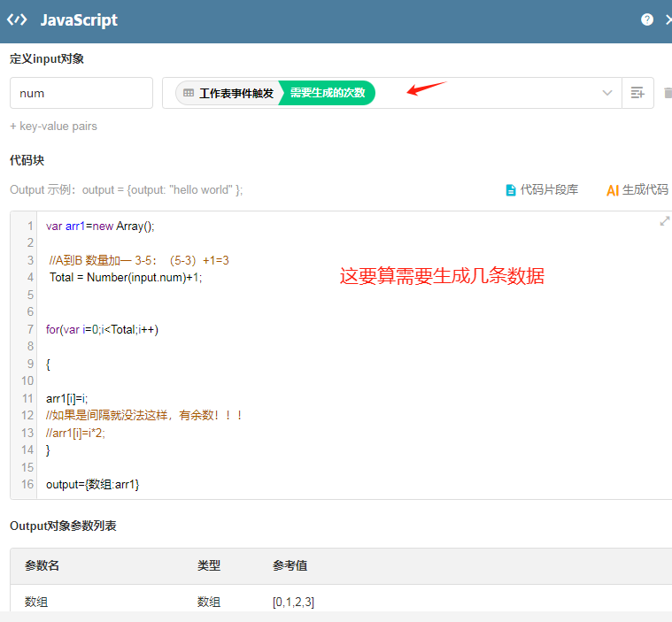Add a new key-value pairs entry

pyautogui.click(x=53, y=127)
